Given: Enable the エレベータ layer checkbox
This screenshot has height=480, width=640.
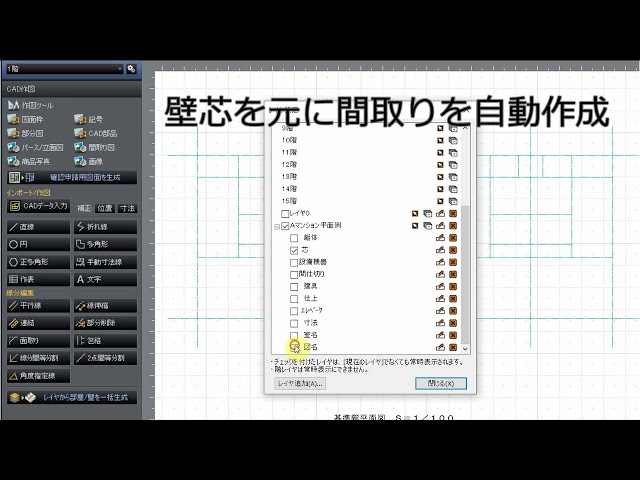Looking at the screenshot, I should click(294, 311).
